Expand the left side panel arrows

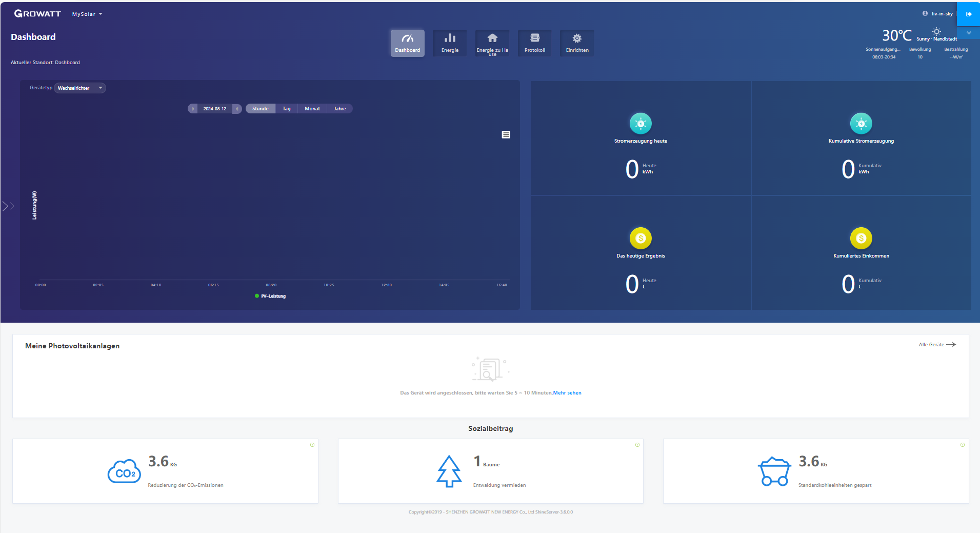(x=8, y=206)
